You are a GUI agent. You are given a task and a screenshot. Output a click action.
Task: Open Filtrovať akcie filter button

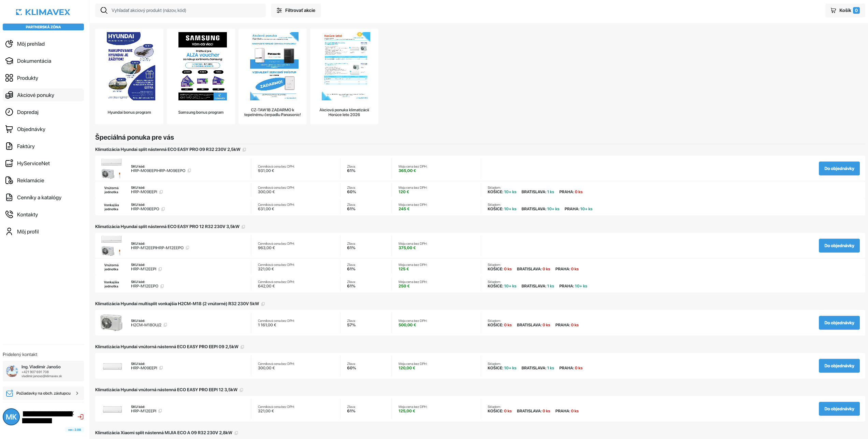296,10
